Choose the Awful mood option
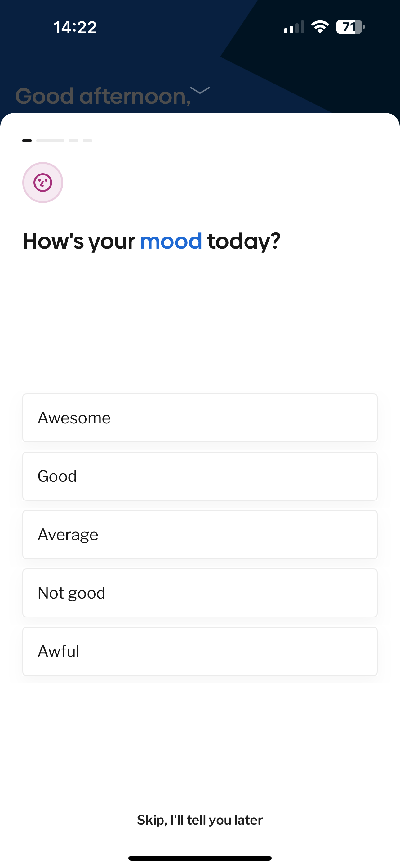 coord(200,651)
